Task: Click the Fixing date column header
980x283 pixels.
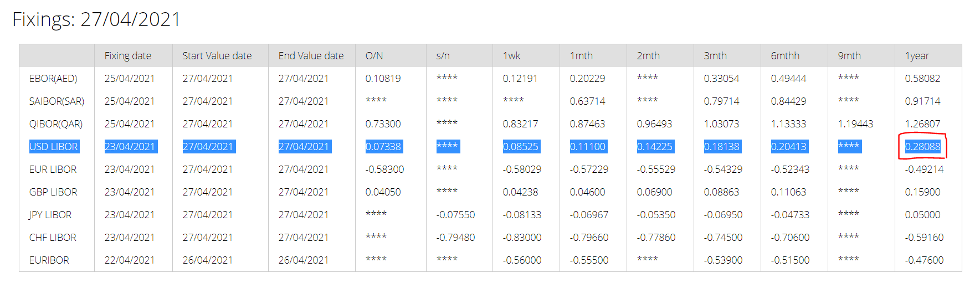Action: pos(127,56)
